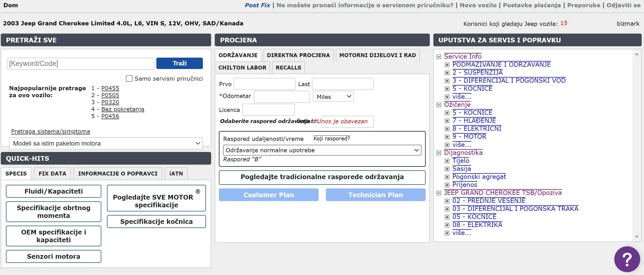Select the INFORMACIJE O POPRAVCI tab
Viewport: 644px width, 275px height.
tap(118, 173)
